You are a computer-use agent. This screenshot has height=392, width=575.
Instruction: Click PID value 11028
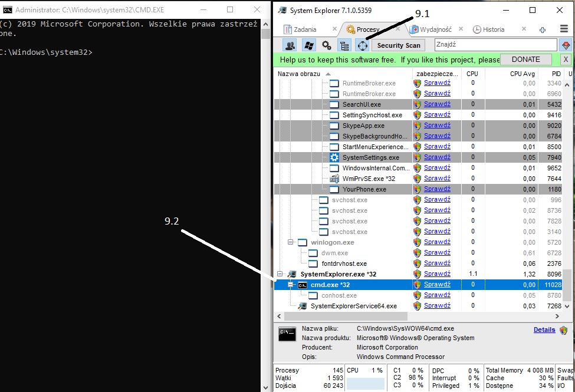pyautogui.click(x=553, y=285)
